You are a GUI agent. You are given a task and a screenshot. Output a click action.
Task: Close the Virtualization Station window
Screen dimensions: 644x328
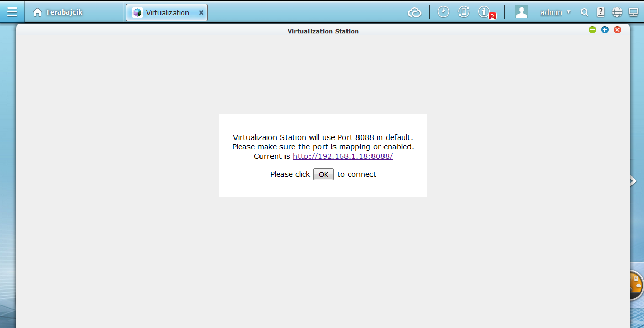tap(617, 30)
